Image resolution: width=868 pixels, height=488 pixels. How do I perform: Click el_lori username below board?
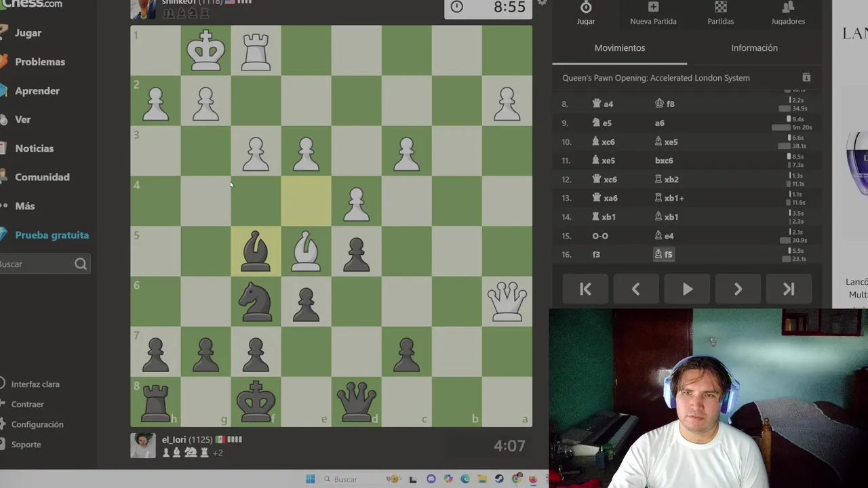(x=173, y=439)
